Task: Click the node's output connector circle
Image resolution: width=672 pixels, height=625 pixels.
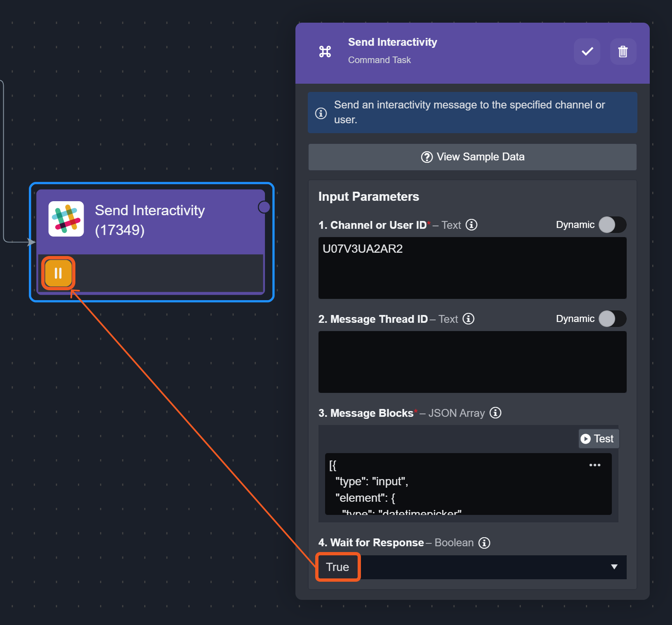Action: (264, 207)
